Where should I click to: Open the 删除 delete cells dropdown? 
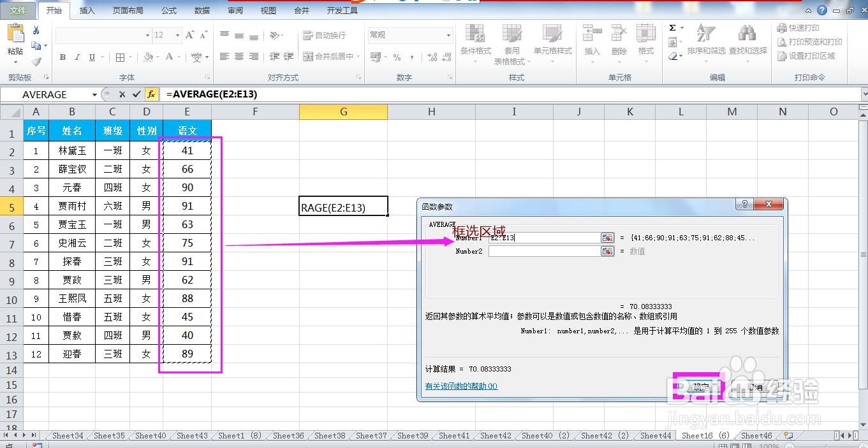pos(619,44)
